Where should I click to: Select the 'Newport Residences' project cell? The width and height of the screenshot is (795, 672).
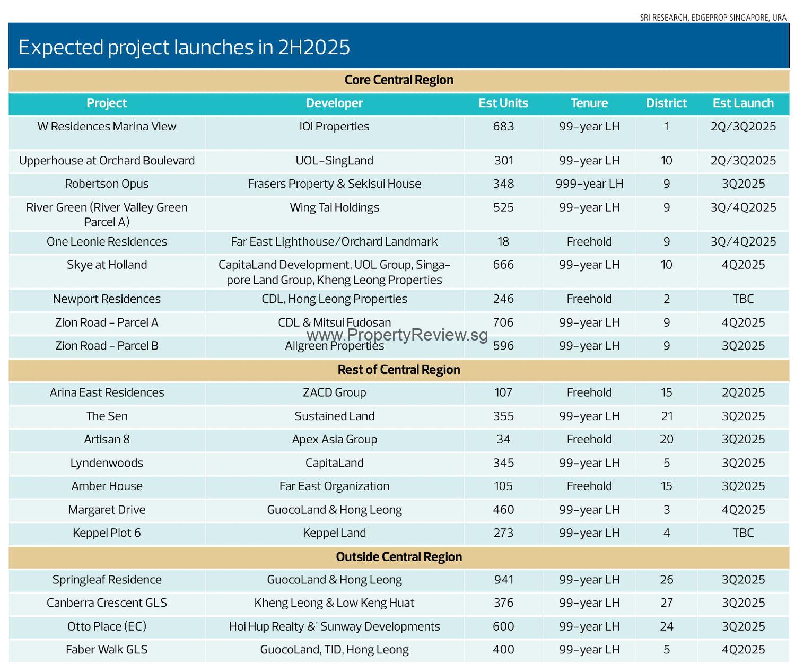pyautogui.click(x=107, y=299)
